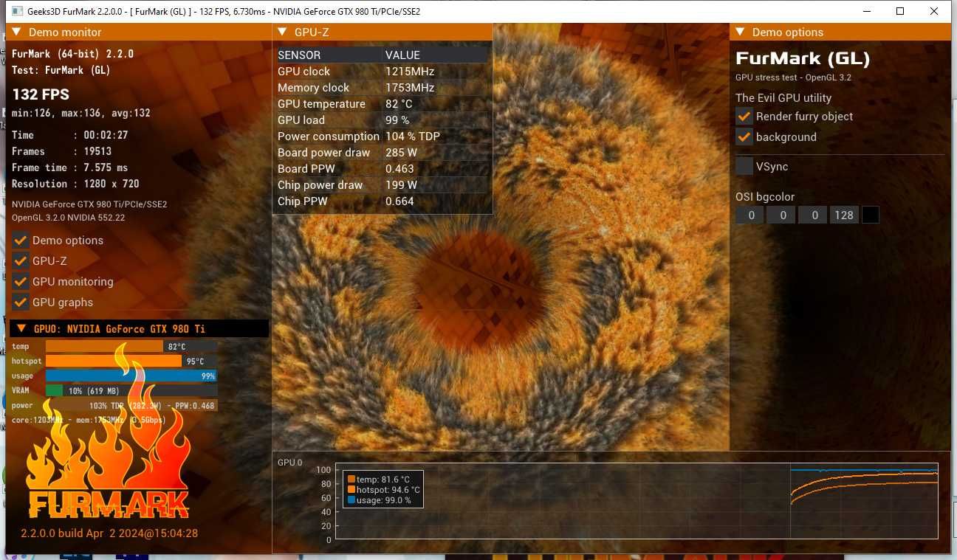957x560 pixels.
Task: Click the Resolution 1280 x 720 line
Action: (75, 184)
